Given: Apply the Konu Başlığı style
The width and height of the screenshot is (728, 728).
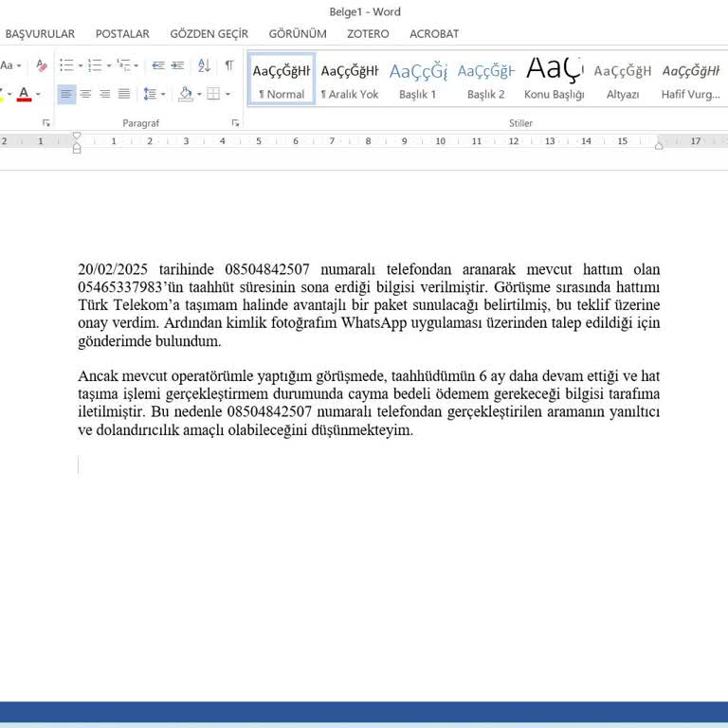Looking at the screenshot, I should (x=554, y=79).
